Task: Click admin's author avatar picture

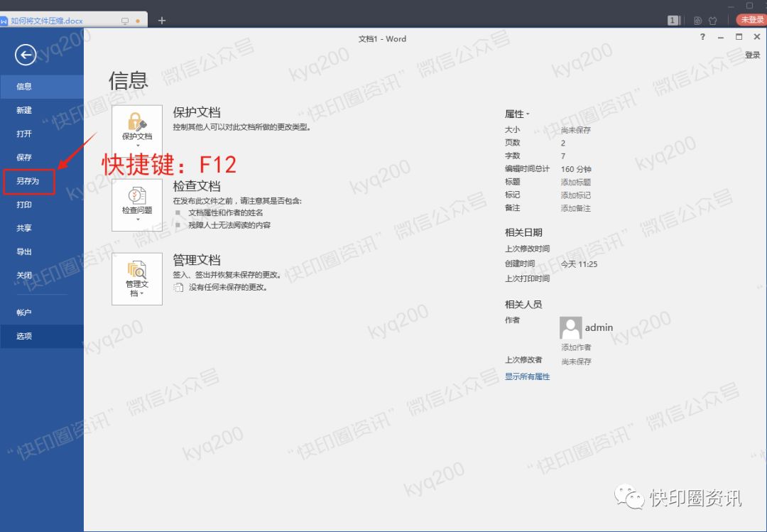Action: coord(570,327)
